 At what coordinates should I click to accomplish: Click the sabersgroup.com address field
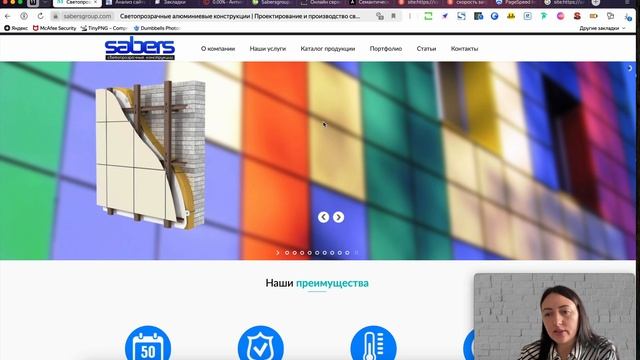[87, 16]
